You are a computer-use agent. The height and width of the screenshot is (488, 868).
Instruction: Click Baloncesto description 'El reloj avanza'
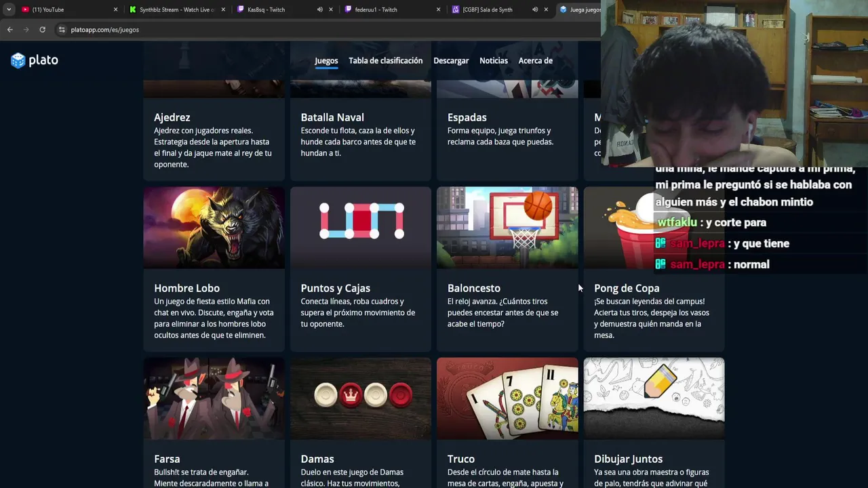click(x=472, y=302)
